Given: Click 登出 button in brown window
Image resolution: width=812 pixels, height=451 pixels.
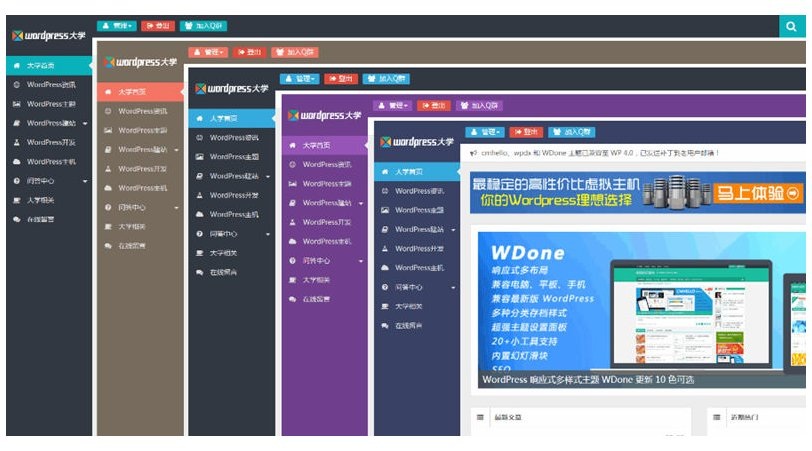Looking at the screenshot, I should point(250,52).
